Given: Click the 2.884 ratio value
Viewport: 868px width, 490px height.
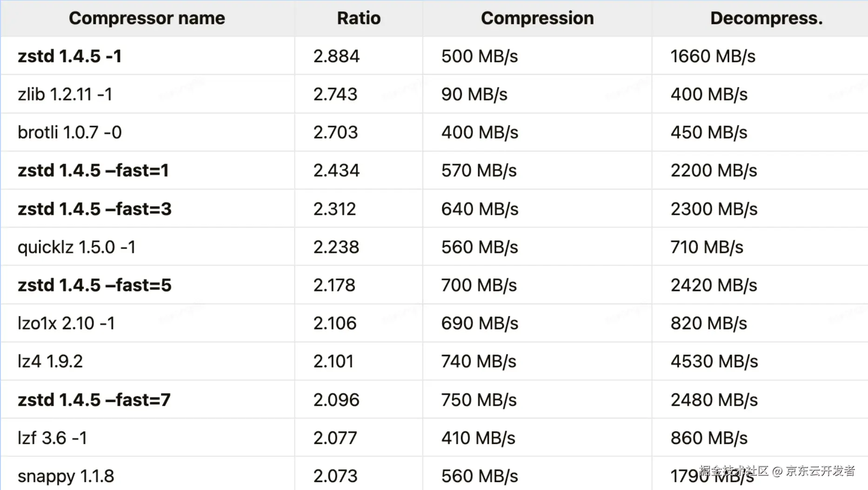Looking at the screenshot, I should pyautogui.click(x=336, y=56).
